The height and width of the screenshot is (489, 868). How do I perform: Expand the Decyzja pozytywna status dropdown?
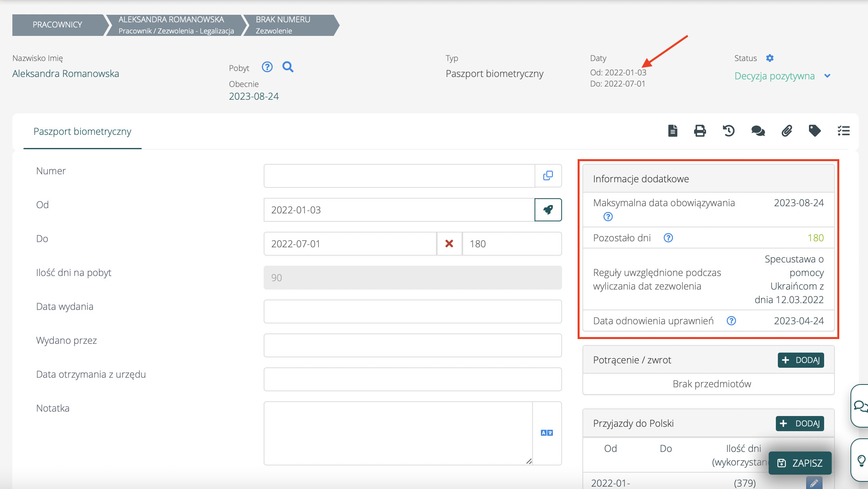(x=827, y=76)
